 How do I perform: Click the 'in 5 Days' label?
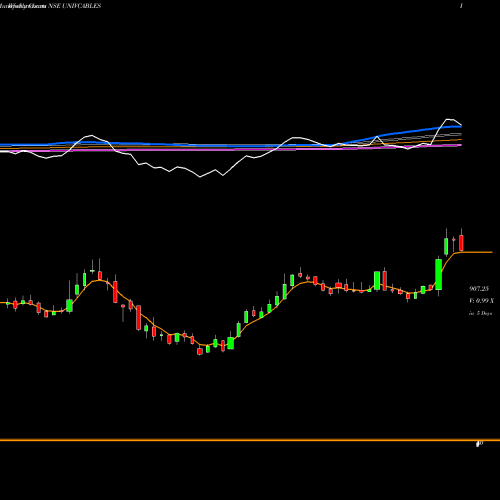[480, 313]
